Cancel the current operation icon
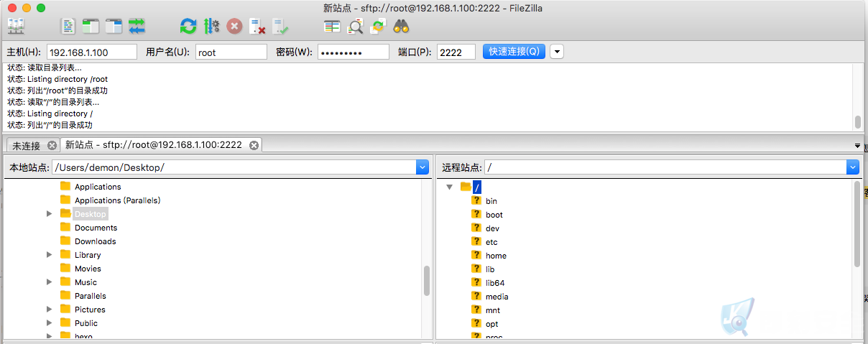868x344 pixels. click(x=234, y=27)
